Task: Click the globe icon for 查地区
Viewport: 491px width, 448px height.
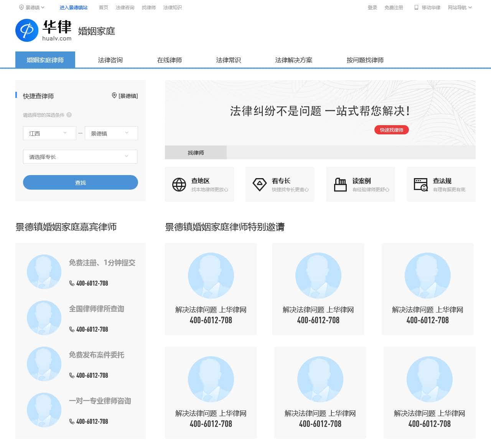Action: [179, 185]
